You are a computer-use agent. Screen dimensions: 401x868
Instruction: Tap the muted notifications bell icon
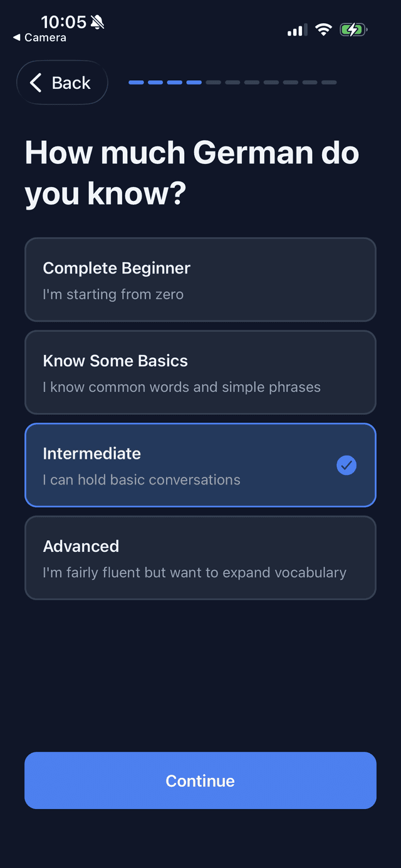98,22
